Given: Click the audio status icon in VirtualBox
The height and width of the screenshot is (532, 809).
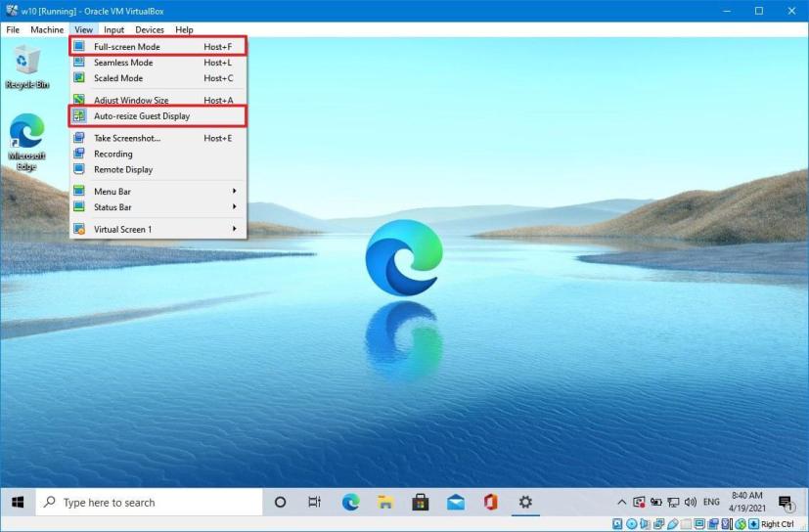Looking at the screenshot, I should (x=645, y=524).
